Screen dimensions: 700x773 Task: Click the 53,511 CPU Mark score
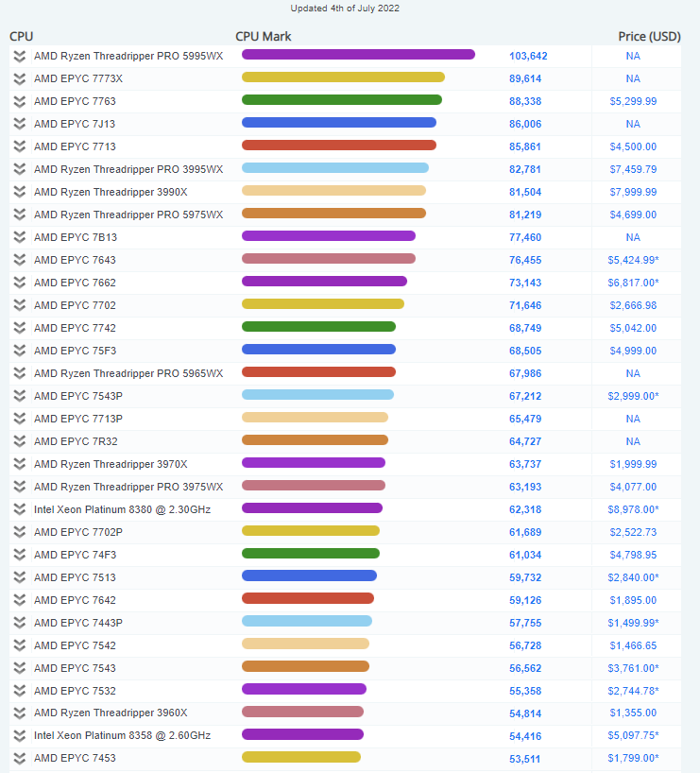[x=524, y=759]
